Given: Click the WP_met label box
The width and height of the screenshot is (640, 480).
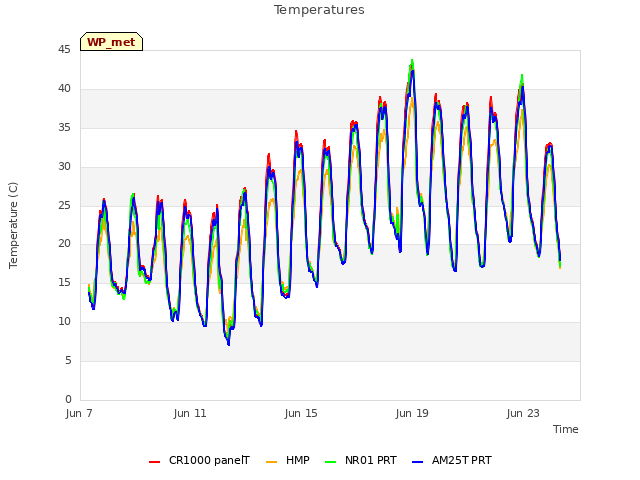Looking at the screenshot, I should tap(111, 42).
